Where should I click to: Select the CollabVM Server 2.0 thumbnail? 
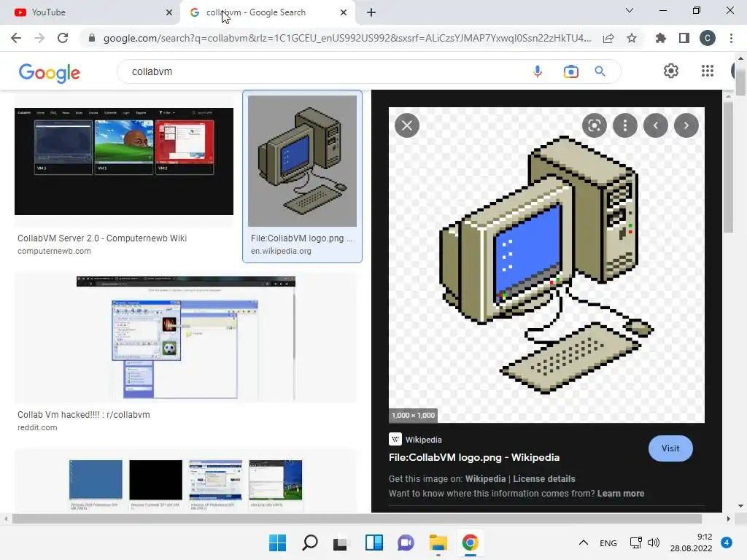[x=124, y=161]
